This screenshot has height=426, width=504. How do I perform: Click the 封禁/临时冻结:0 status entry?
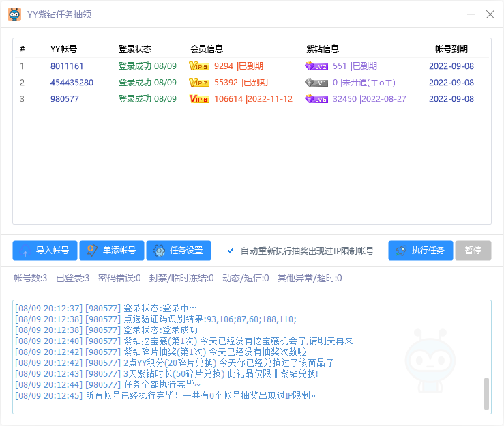pos(181,278)
